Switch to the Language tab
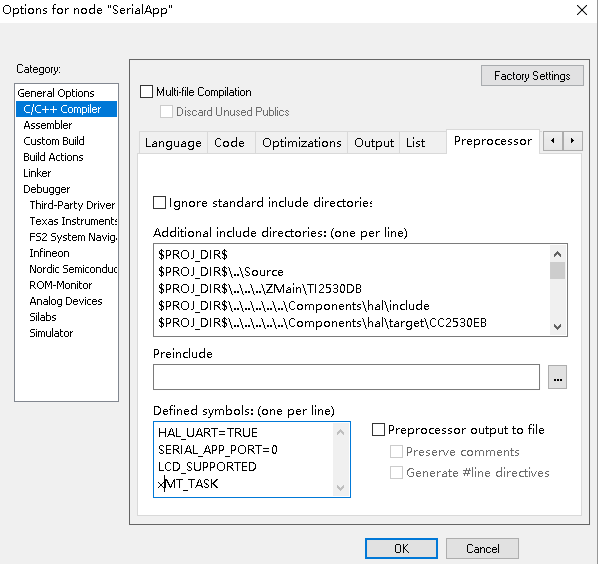This screenshot has height=564, width=598. [173, 143]
